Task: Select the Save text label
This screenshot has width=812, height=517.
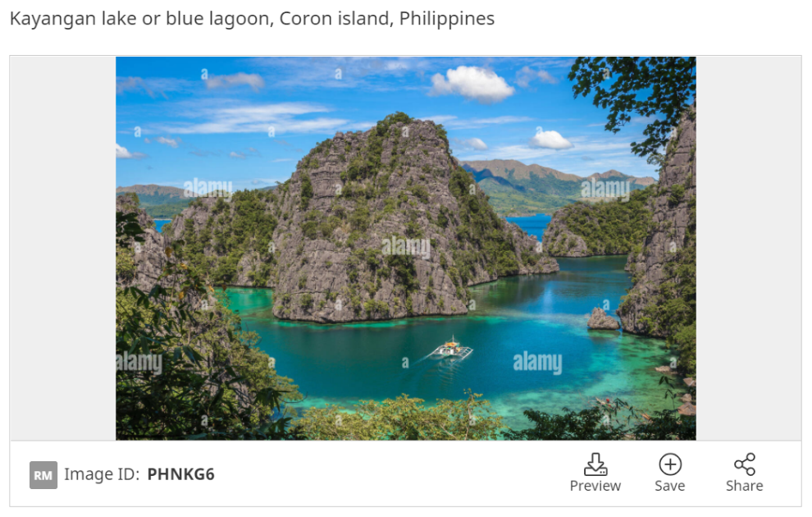Action: pos(669,486)
